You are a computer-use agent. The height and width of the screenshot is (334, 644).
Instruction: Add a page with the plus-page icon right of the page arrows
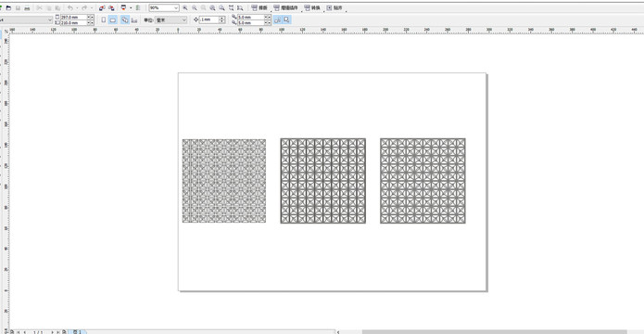click(x=64, y=332)
